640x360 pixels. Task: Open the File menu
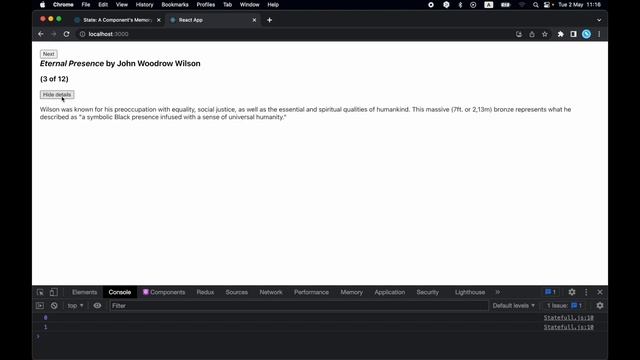tap(86, 5)
